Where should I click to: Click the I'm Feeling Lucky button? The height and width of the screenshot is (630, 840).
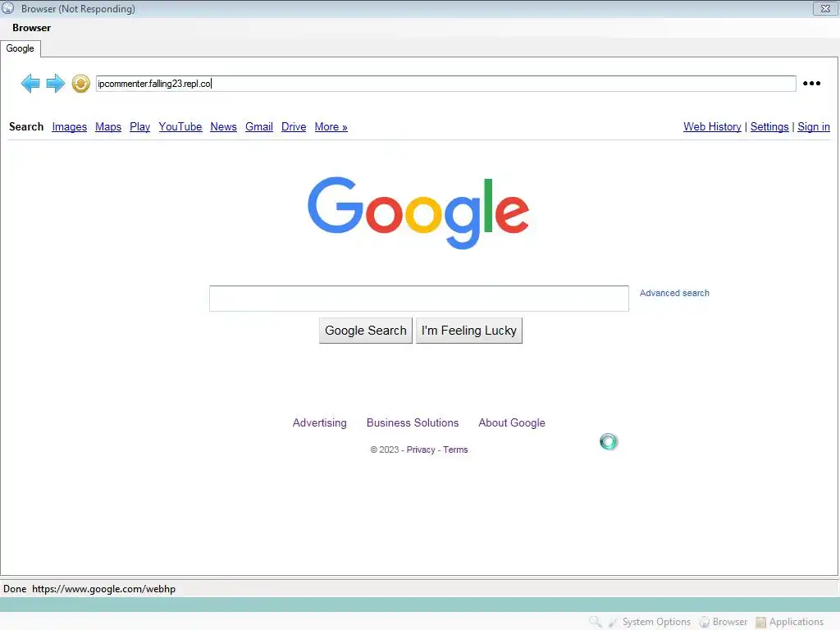pyautogui.click(x=468, y=331)
